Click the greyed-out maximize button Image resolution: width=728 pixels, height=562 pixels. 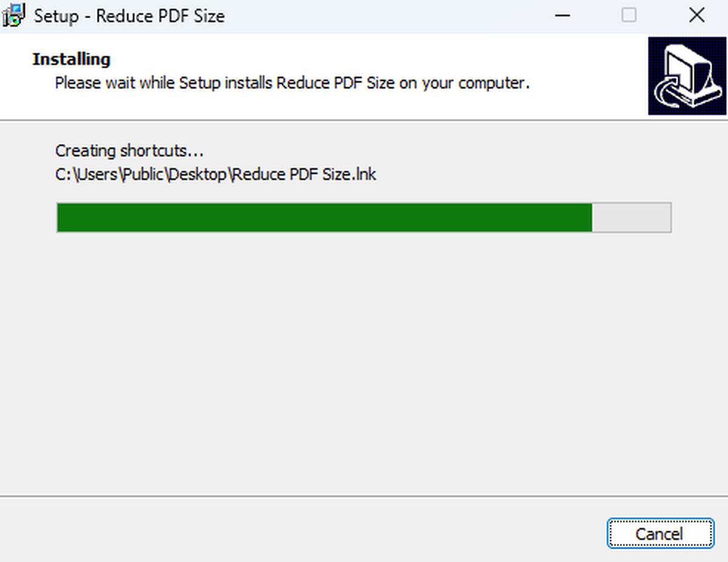629,16
